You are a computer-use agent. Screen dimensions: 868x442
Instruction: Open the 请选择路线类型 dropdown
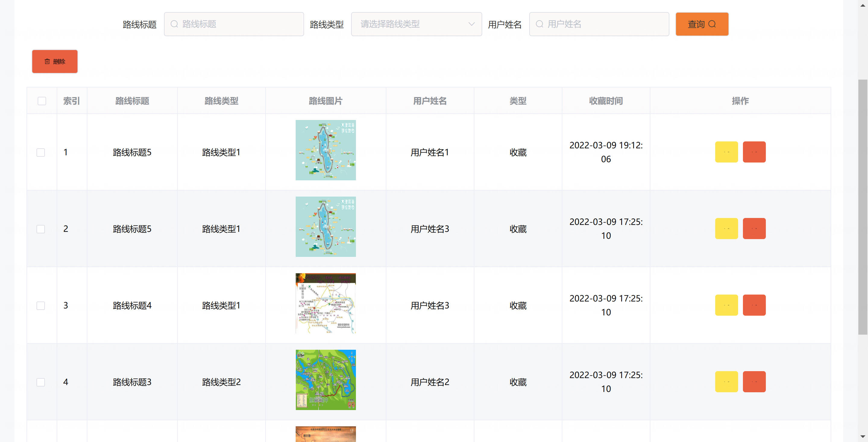coord(417,24)
